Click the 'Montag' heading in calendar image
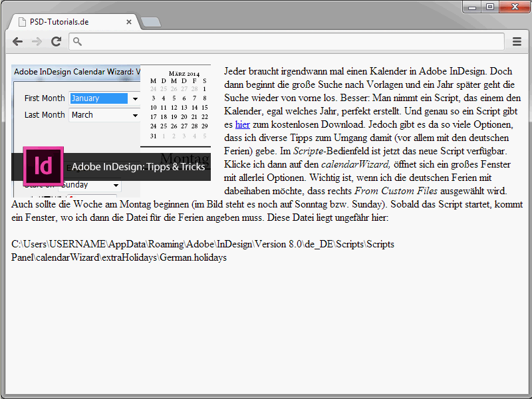Image resolution: width=532 pixels, height=399 pixels. tap(185, 158)
